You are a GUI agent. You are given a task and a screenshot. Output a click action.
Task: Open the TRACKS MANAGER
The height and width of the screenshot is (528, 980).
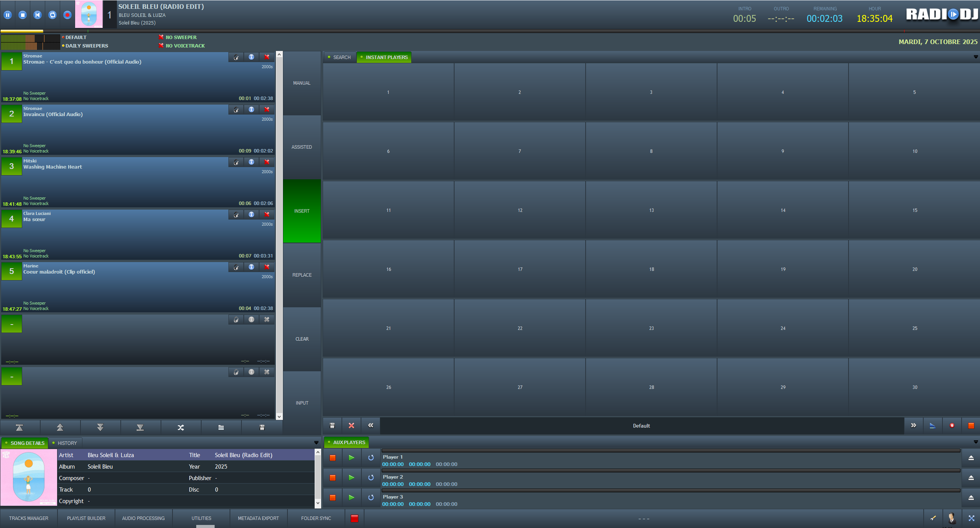tap(29, 518)
